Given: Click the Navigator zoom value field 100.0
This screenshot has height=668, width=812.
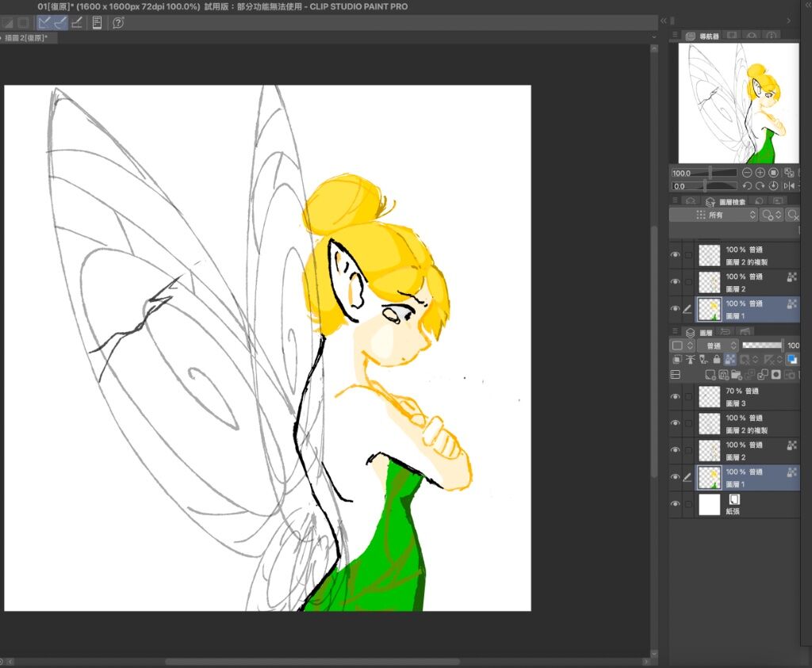Looking at the screenshot, I should (682, 173).
